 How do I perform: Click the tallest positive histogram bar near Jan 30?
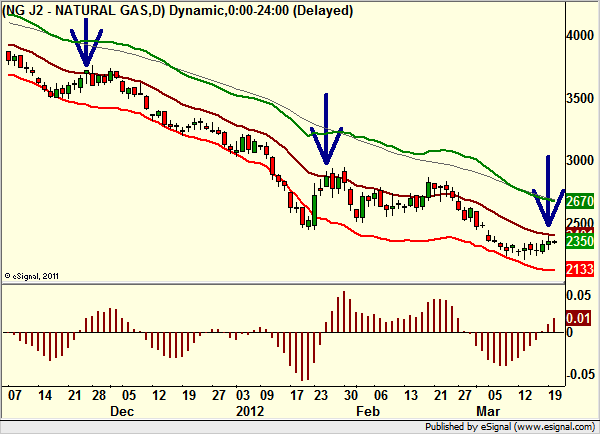344,312
